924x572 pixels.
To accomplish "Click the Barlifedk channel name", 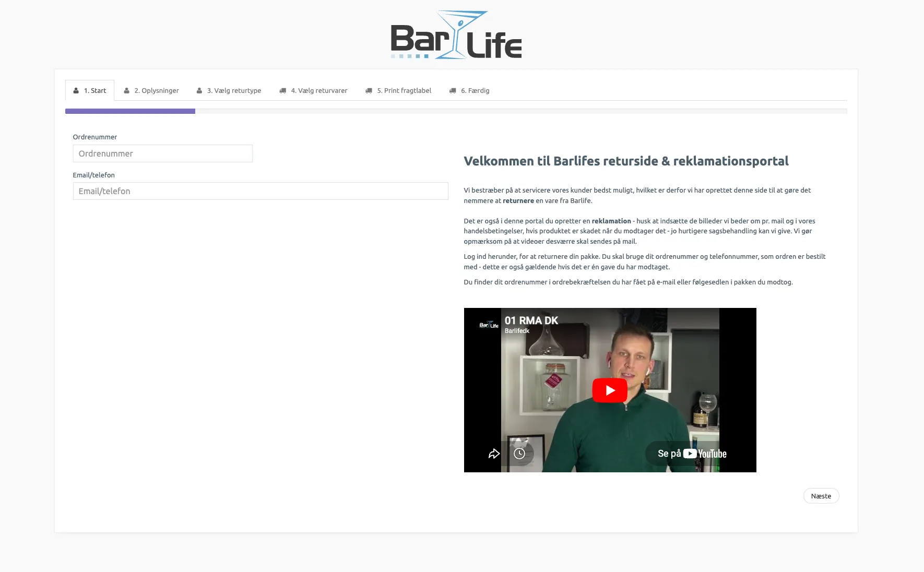I will (x=517, y=331).
